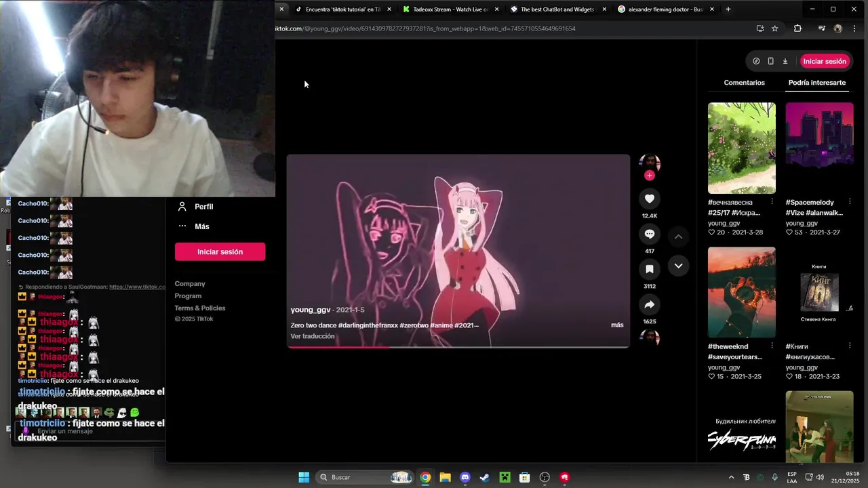Open options menu for #Книги video card
This screenshot has height=488, width=868.
coord(850,346)
